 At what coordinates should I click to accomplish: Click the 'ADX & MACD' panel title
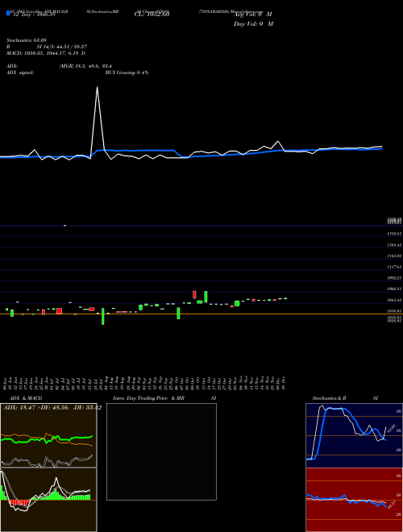pyautogui.click(x=26, y=398)
